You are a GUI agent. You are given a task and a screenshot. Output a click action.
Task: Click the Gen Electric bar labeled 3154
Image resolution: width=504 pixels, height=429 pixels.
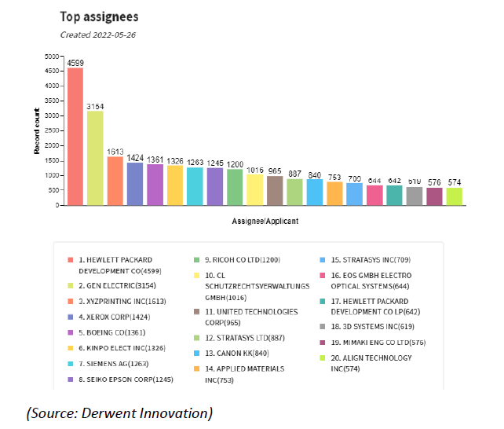[95, 158]
